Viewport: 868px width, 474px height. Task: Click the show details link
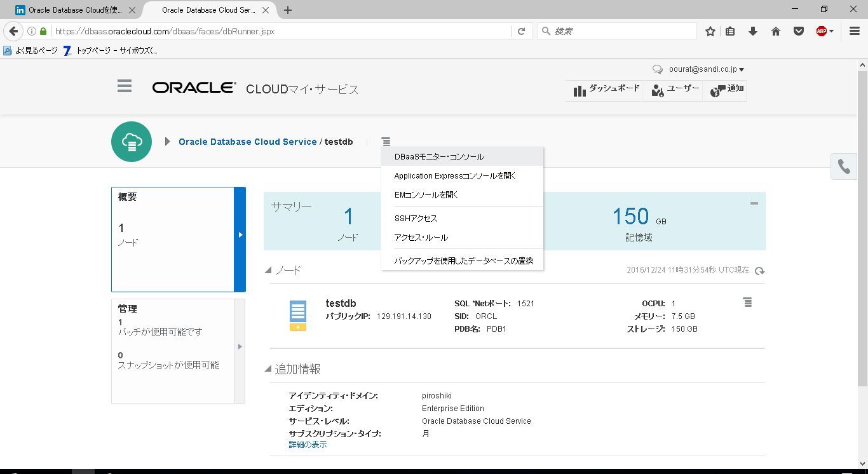[308, 445]
